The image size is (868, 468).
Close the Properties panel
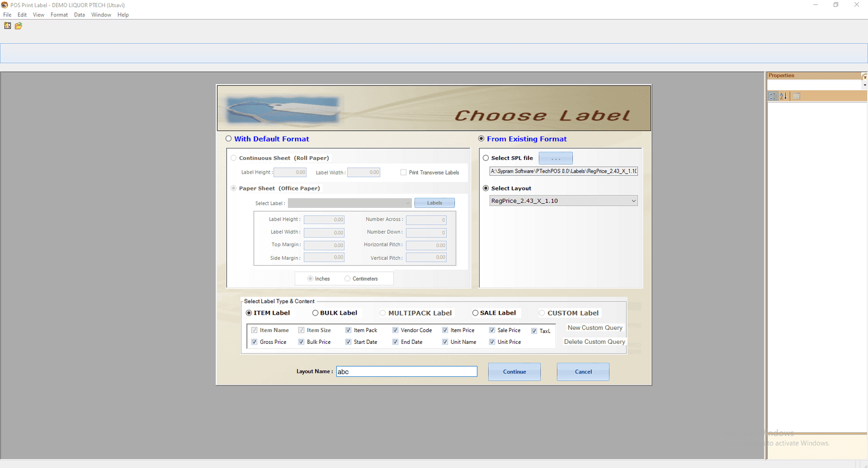pyautogui.click(x=865, y=76)
